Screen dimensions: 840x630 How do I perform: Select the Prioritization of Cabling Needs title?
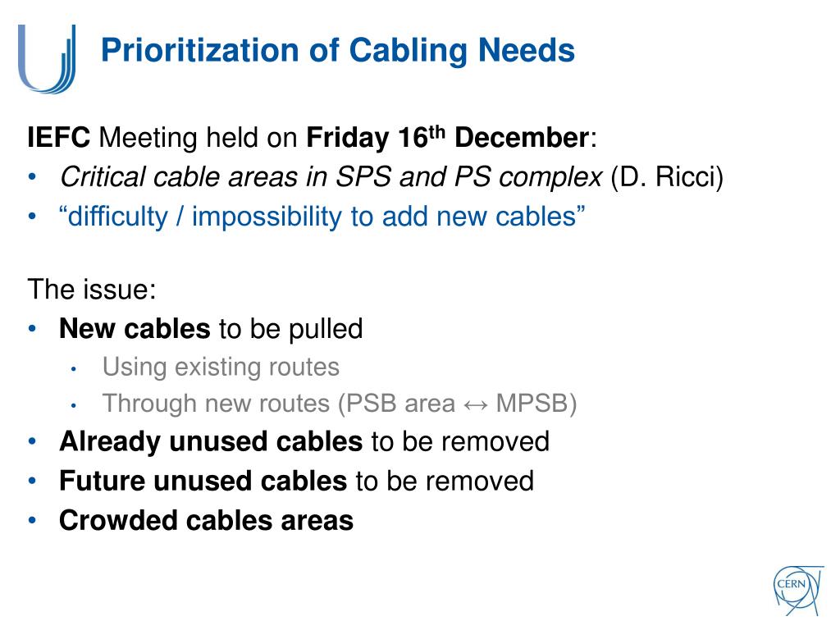click(338, 50)
